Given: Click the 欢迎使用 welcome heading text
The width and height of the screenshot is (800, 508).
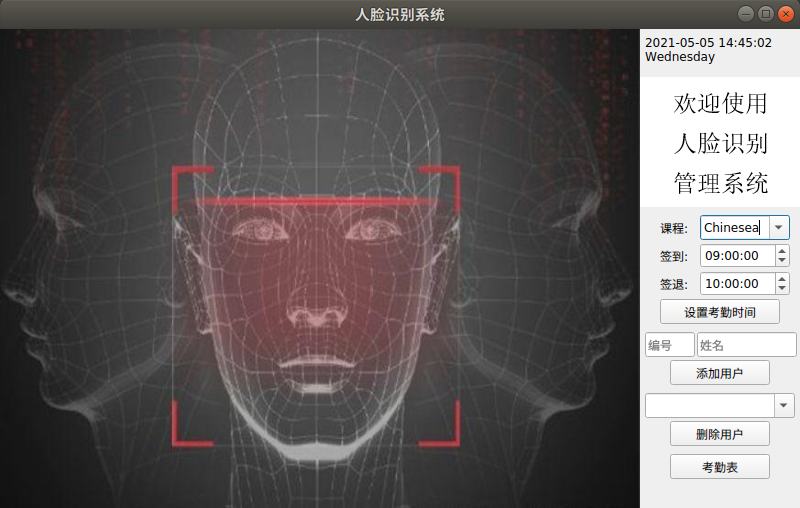Looking at the screenshot, I should click(x=720, y=104).
